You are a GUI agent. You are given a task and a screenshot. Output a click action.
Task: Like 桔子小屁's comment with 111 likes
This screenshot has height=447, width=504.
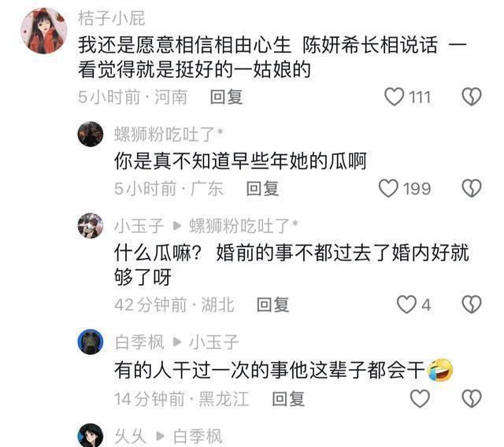point(394,97)
